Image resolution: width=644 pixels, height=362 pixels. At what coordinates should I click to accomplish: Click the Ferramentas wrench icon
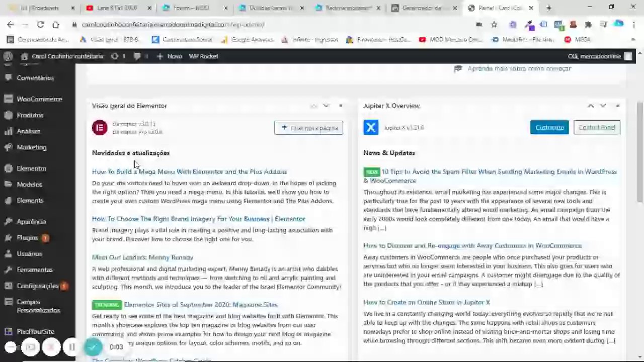coord(8,270)
